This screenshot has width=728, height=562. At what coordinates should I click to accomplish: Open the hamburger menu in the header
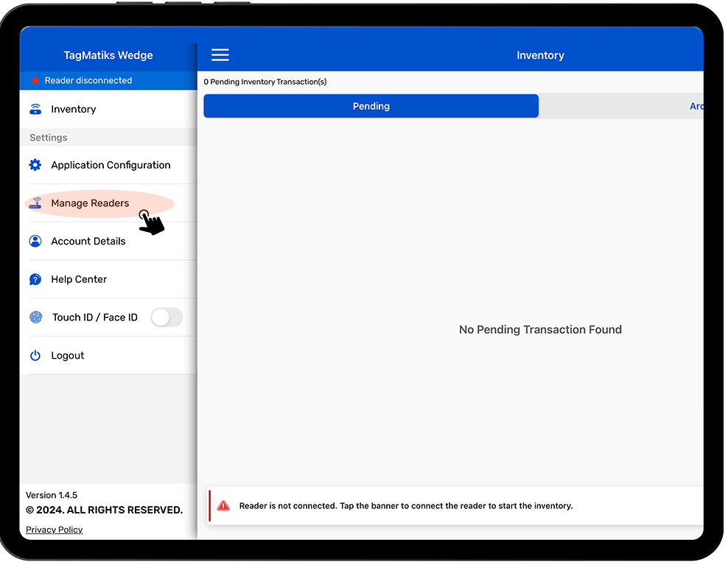pos(220,55)
